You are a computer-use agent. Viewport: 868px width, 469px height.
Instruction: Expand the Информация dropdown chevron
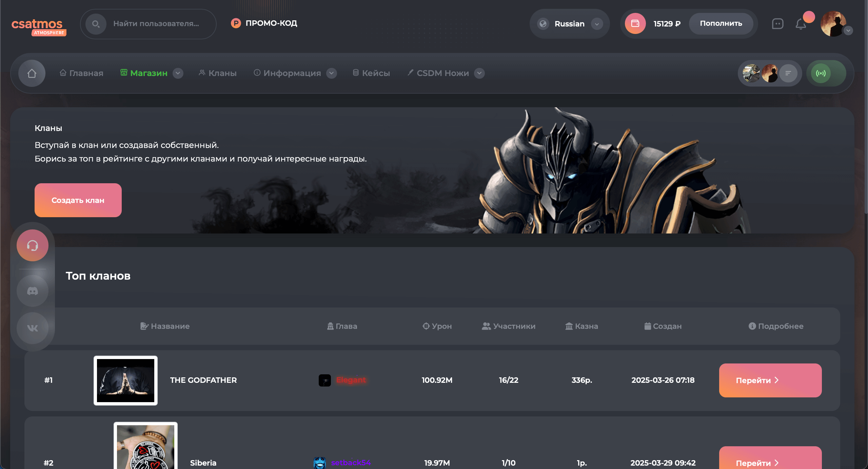(x=332, y=73)
